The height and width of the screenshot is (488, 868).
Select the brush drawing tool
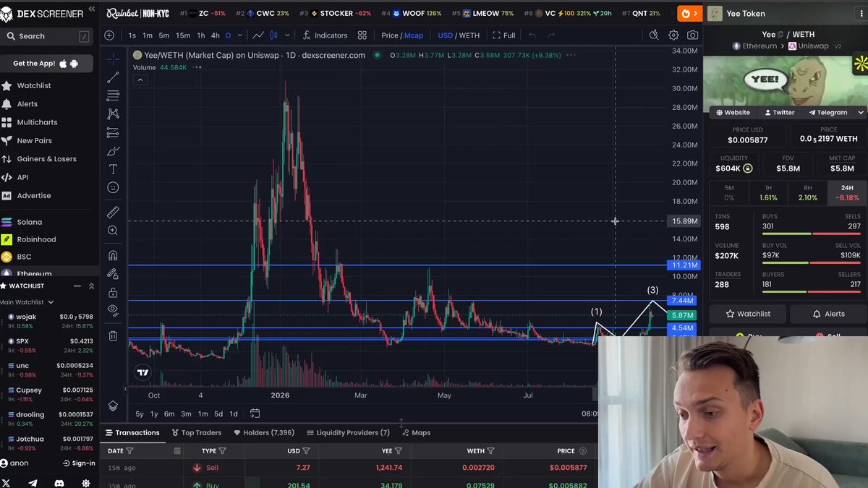[113, 151]
